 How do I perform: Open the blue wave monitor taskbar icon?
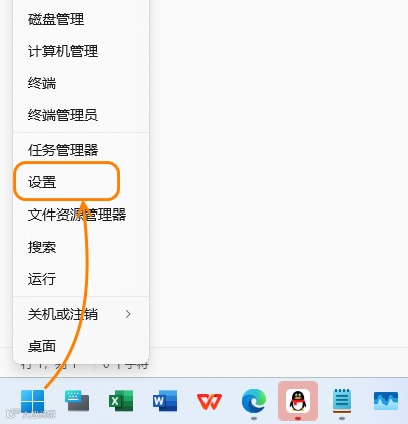(386, 401)
